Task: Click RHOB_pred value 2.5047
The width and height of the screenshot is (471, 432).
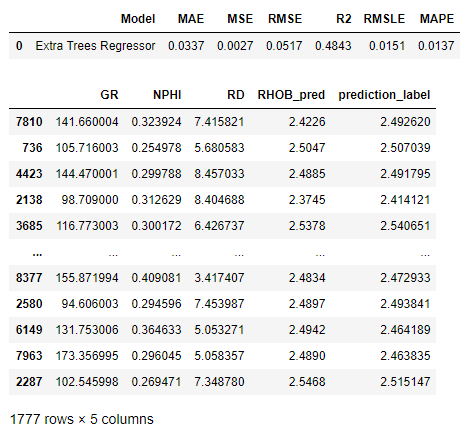Action: [307, 148]
